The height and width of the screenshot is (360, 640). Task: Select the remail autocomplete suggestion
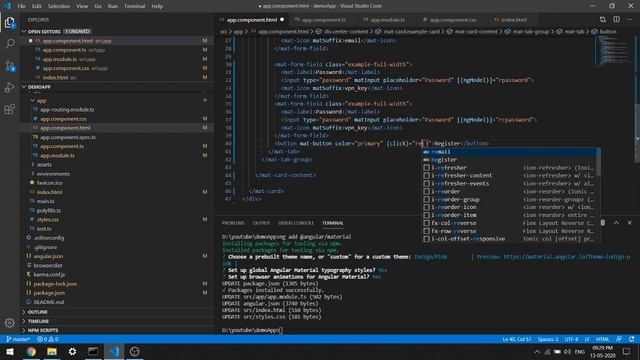pos(509,152)
